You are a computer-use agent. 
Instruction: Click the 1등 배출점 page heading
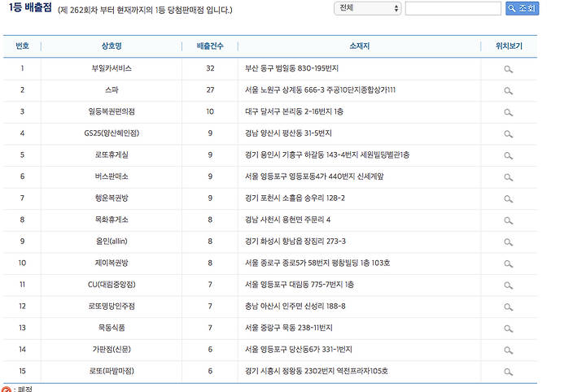tap(30, 7)
